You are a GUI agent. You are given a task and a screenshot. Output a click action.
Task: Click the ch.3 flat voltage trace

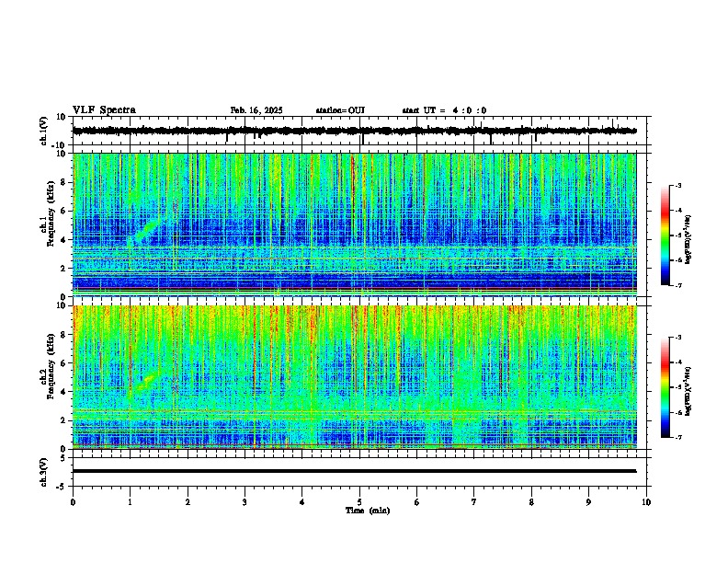[x=354, y=471]
